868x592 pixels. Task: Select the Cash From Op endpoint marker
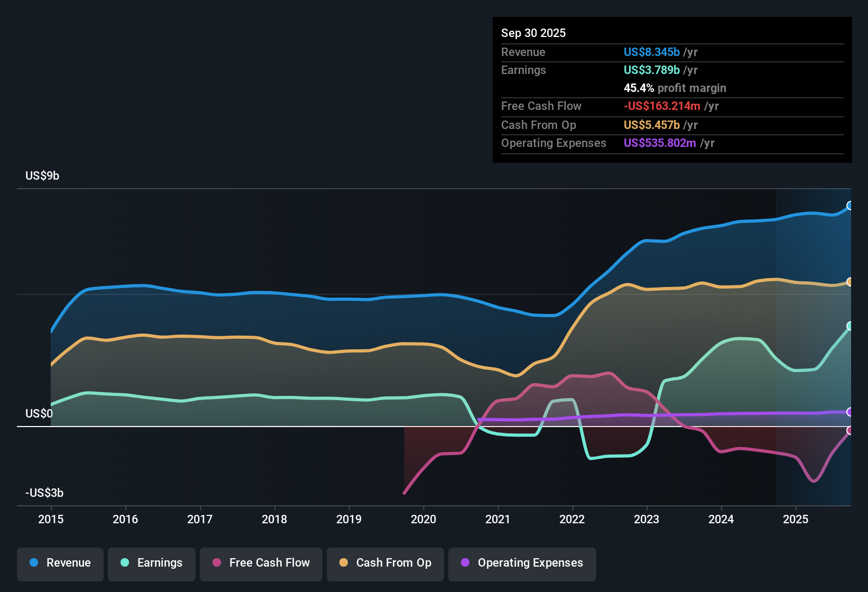pyautogui.click(x=850, y=282)
